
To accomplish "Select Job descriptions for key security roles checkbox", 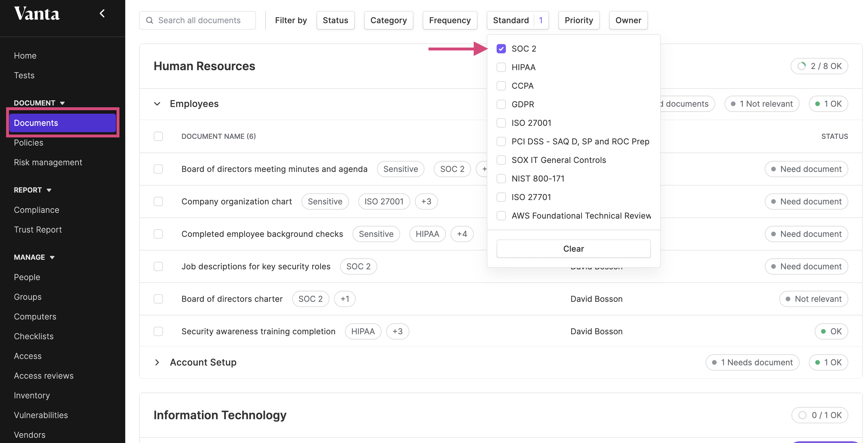I will tap(158, 266).
